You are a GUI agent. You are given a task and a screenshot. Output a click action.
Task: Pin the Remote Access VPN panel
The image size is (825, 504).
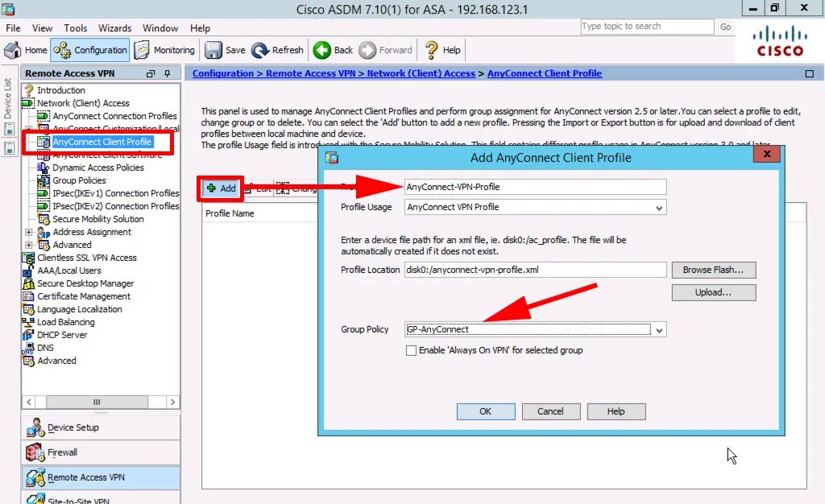tap(168, 73)
